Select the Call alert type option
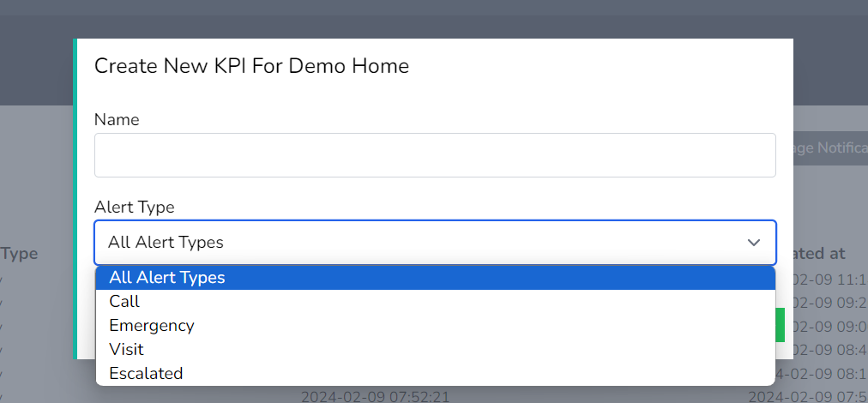Viewport: 868px width, 403px height. pos(124,302)
